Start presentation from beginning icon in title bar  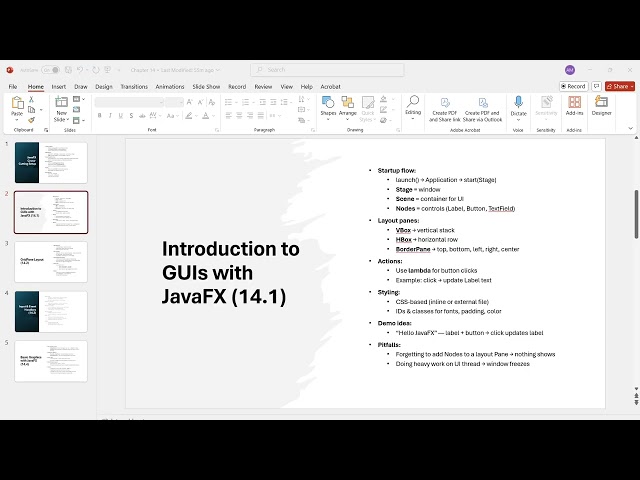(x=107, y=70)
